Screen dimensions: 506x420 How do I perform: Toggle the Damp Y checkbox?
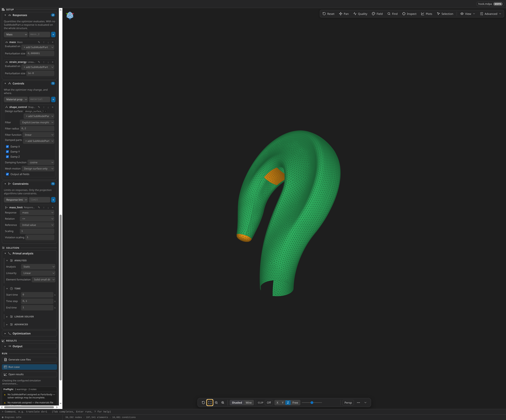pos(7,152)
